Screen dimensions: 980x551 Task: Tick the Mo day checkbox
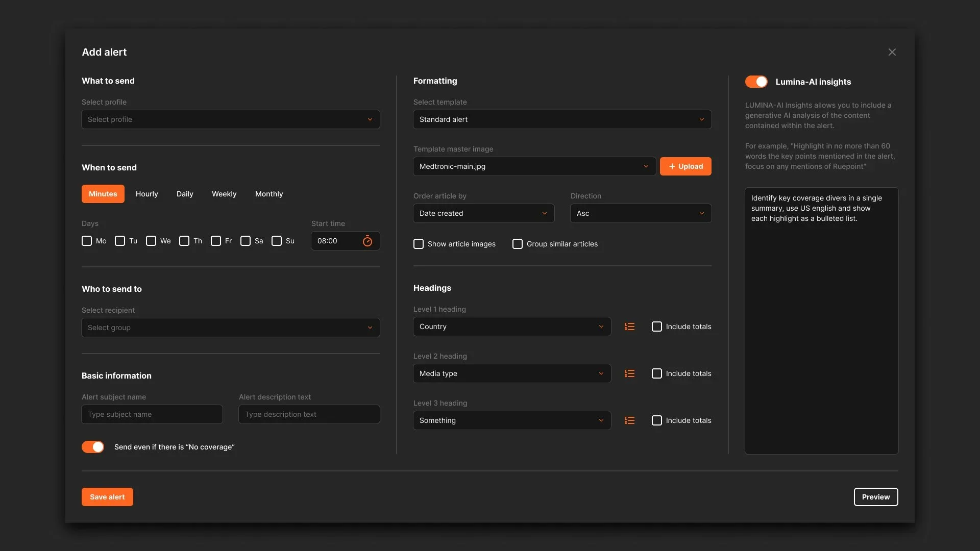(87, 241)
